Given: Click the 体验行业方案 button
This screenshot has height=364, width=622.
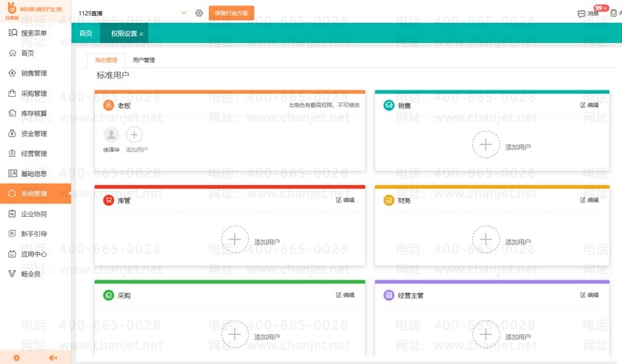Looking at the screenshot, I should (x=232, y=13).
